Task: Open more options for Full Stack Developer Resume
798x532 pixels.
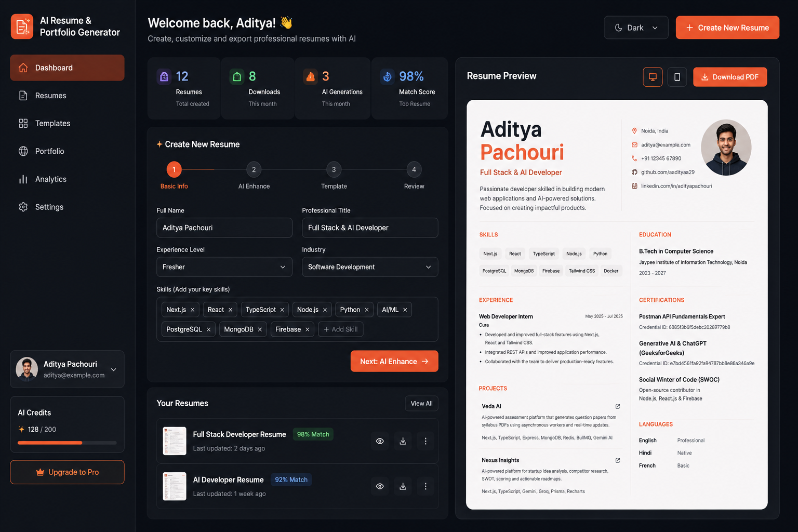Action: click(x=425, y=441)
